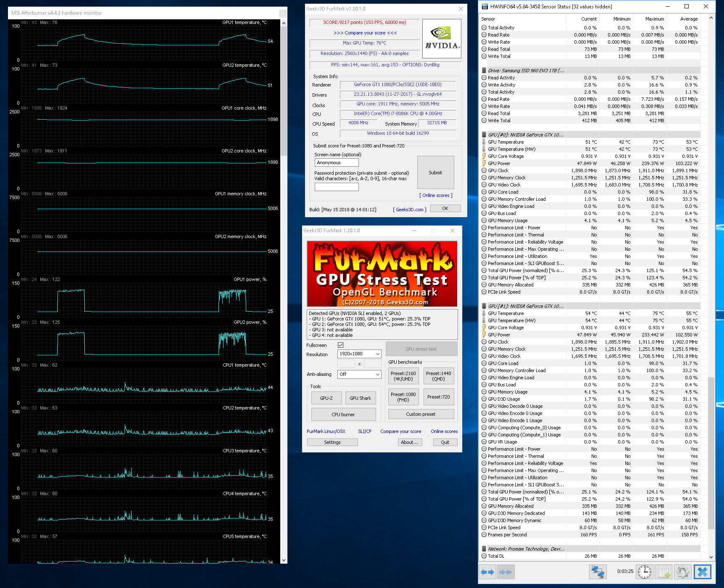Viewport: 724px width, 588px height.
Task: Click OK in the FurMark score window
Action: pos(445,208)
